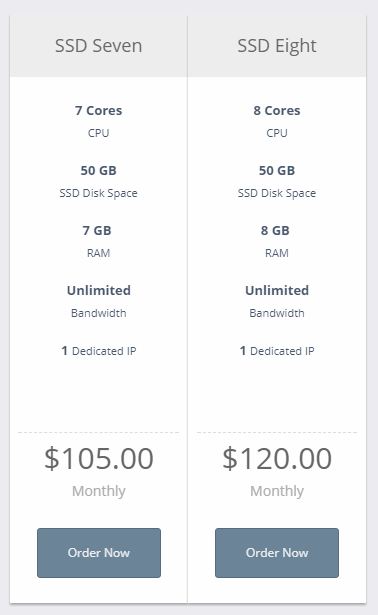The image size is (378, 615).
Task: Click 1 Dedicated IP in SSD Eight
Action: (x=277, y=351)
